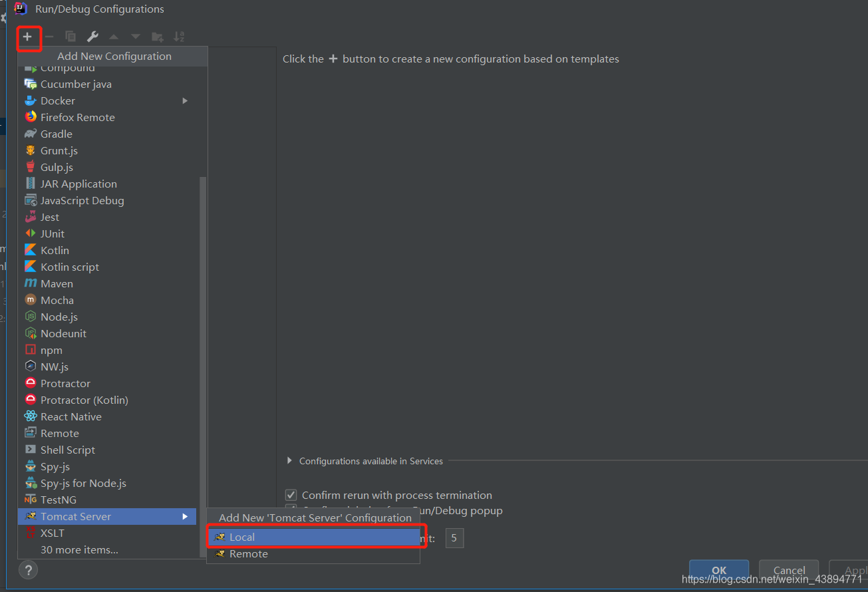This screenshot has height=592, width=868.
Task: Click the Spy-js icon
Action: coord(30,466)
